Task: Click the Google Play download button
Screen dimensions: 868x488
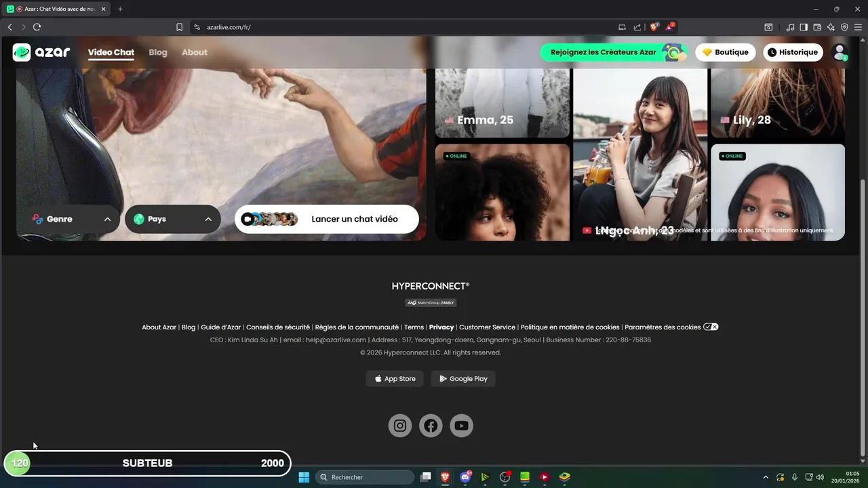Action: coord(463,379)
